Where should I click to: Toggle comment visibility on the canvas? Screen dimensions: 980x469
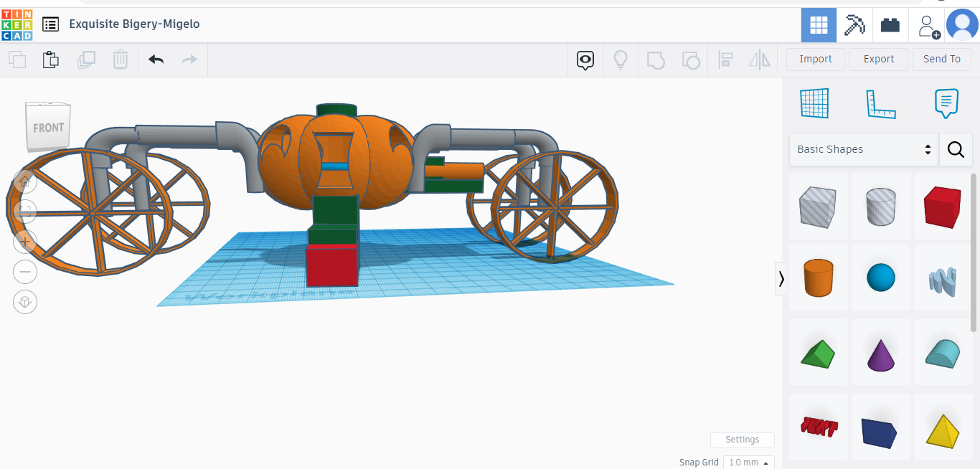pos(585,60)
